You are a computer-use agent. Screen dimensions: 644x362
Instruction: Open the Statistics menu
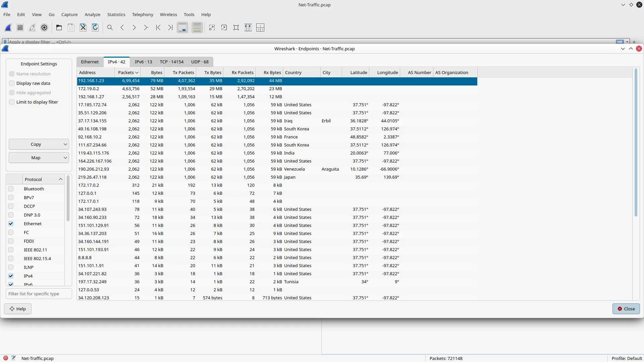point(116,14)
